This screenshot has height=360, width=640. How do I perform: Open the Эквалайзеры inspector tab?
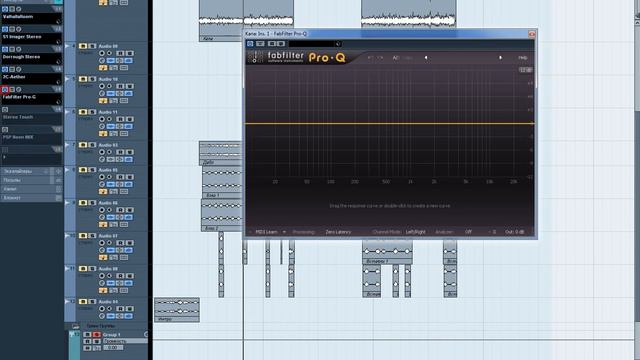[31, 171]
